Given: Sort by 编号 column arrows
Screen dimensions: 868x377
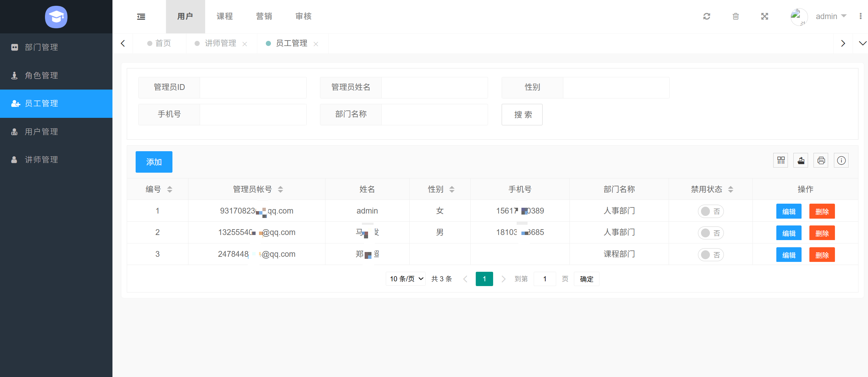Looking at the screenshot, I should coord(169,189).
